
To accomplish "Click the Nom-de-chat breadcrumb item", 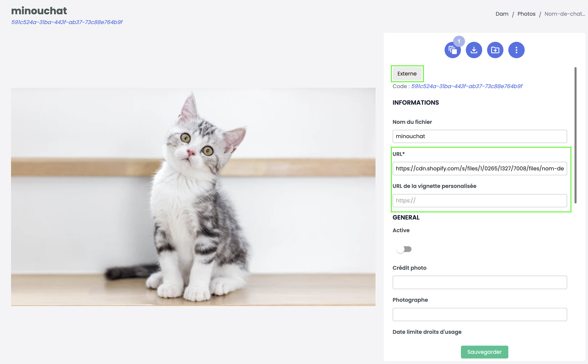I will click(565, 14).
